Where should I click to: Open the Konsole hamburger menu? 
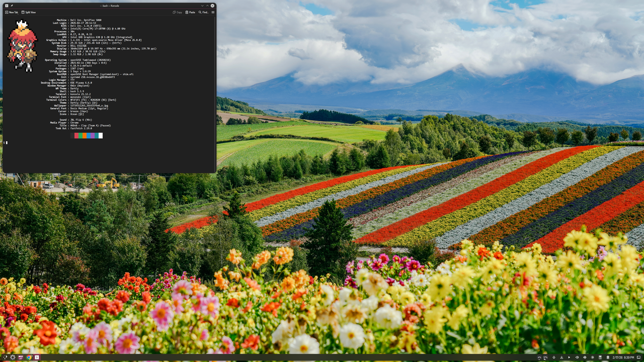pos(212,12)
